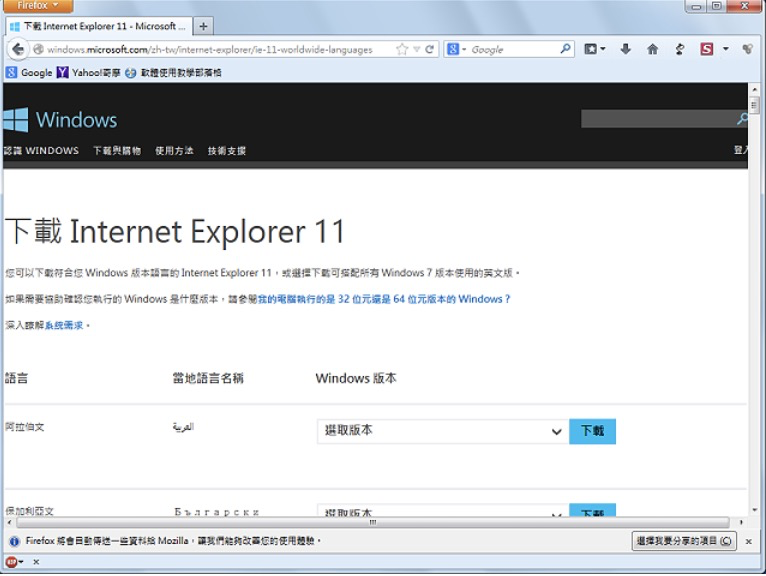This screenshot has width=766, height=576.
Task: Click the magnifier icon in Google search box
Action: click(x=565, y=49)
